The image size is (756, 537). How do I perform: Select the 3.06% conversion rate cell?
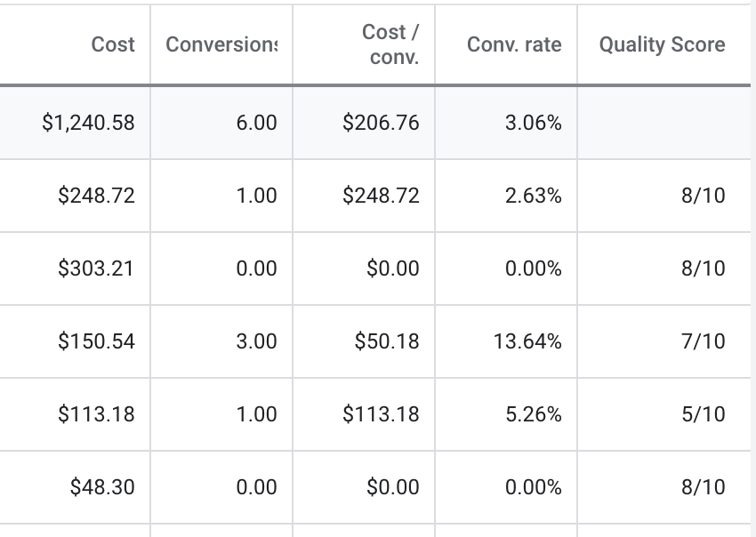[x=533, y=123]
